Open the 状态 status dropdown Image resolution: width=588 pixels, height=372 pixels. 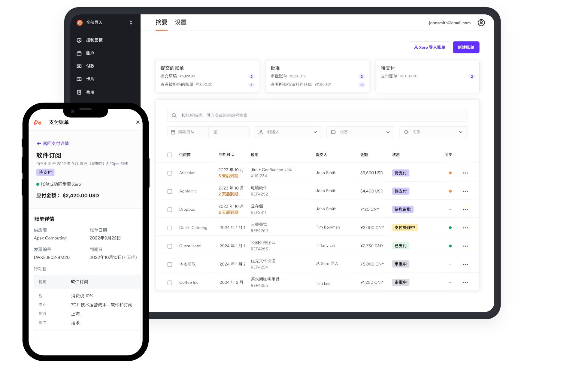pos(360,132)
